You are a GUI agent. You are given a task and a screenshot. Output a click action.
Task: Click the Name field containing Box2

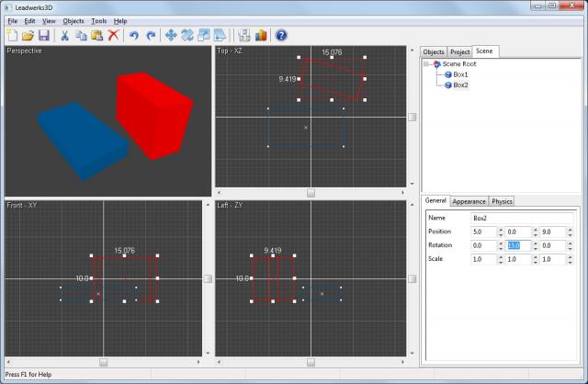[522, 218]
